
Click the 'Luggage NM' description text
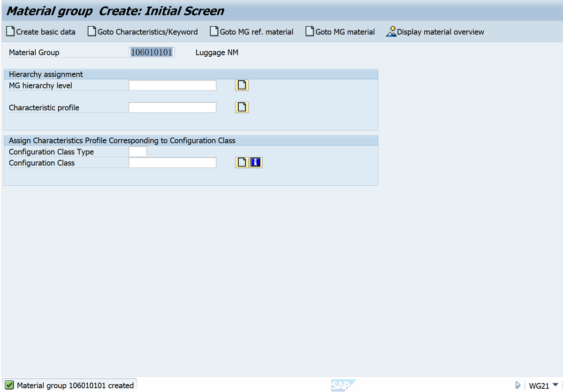(x=217, y=53)
